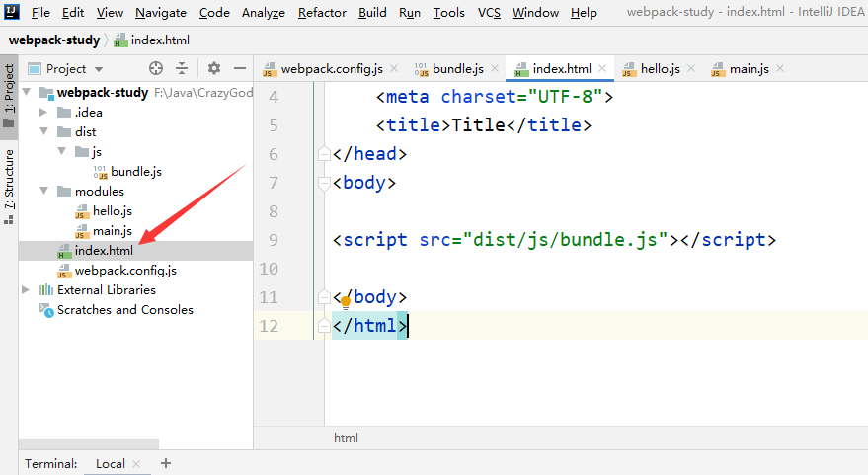Open the Project view dropdown
The image size is (868, 475).
97,69
